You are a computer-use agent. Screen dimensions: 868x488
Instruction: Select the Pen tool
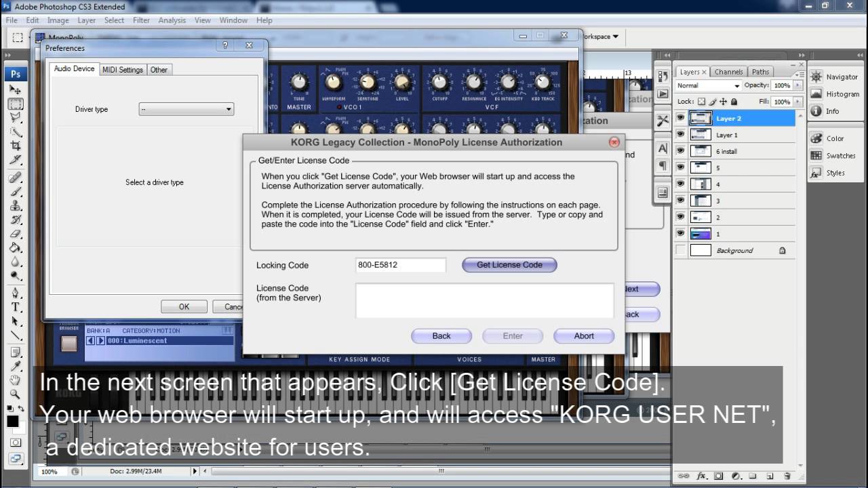[x=16, y=293]
